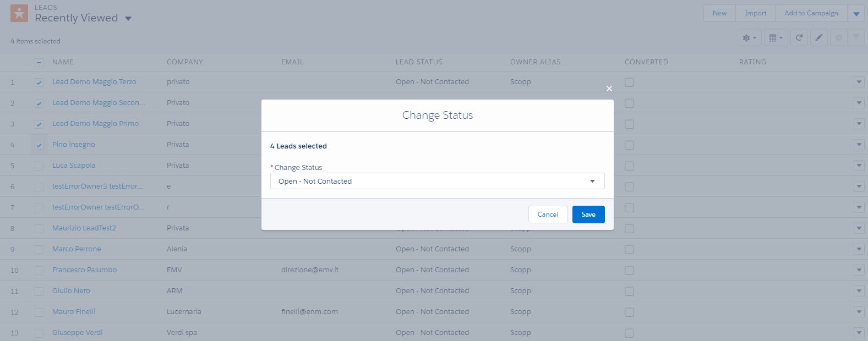The height and width of the screenshot is (341, 868).
Task: Uncheck the Pino insegno row checkbox
Action: (x=39, y=145)
